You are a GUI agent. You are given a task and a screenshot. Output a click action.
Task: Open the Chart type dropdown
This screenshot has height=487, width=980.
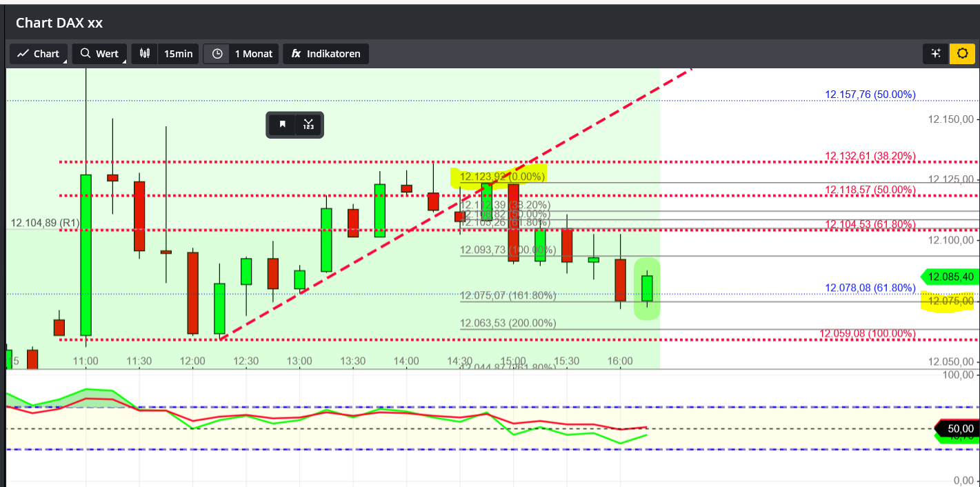tap(39, 54)
